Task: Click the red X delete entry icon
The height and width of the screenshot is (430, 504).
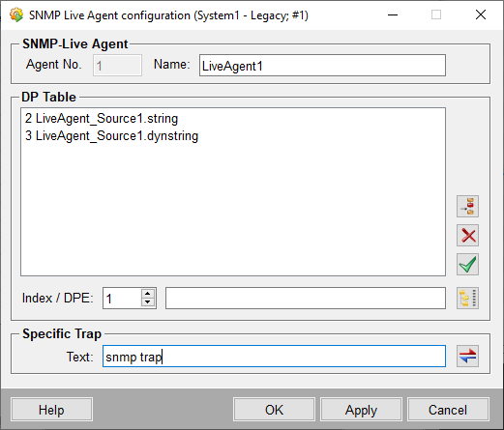Action: point(467,236)
